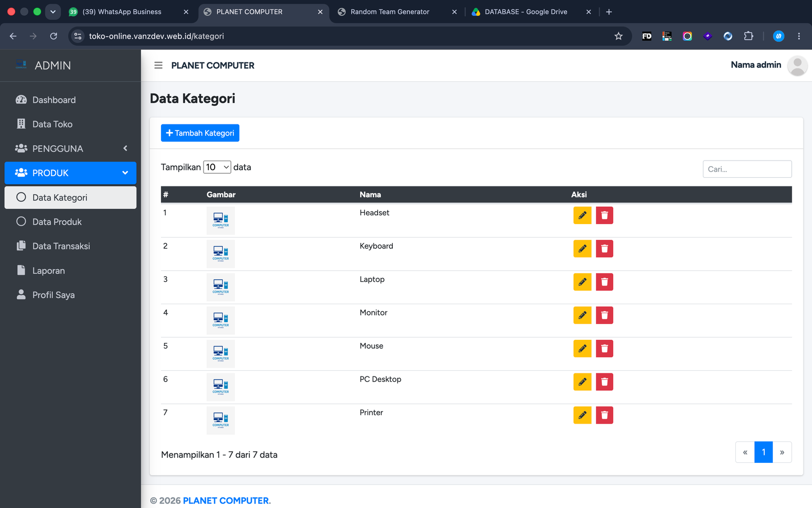This screenshot has width=812, height=508.
Task: Remove the Monitor category with trash icon
Action: pos(604,315)
